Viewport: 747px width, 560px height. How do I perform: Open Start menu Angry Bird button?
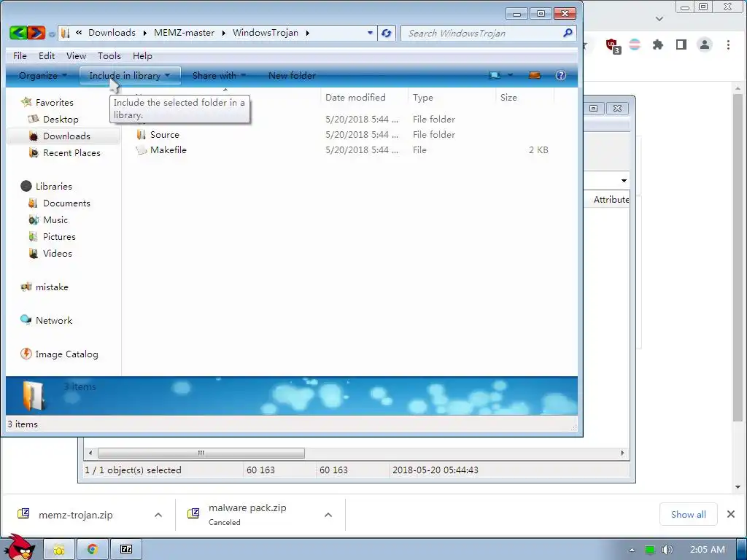(20, 548)
